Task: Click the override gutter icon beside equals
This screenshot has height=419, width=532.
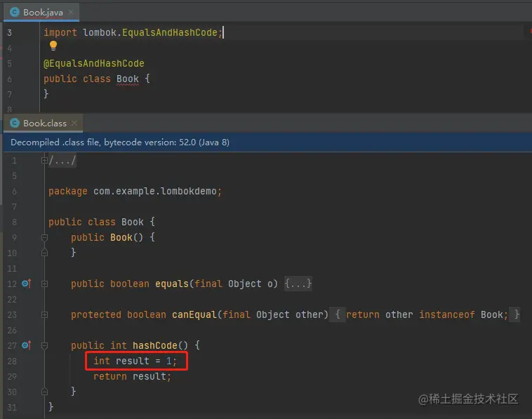Action: click(x=27, y=284)
